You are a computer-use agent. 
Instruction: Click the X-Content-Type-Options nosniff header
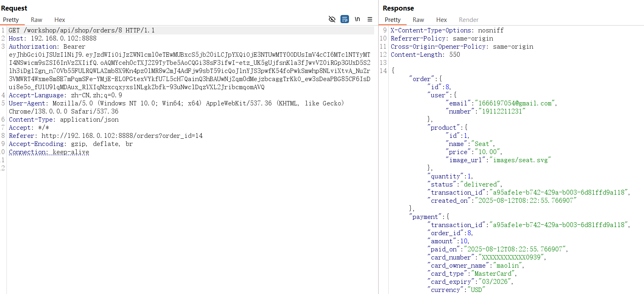coord(447,30)
